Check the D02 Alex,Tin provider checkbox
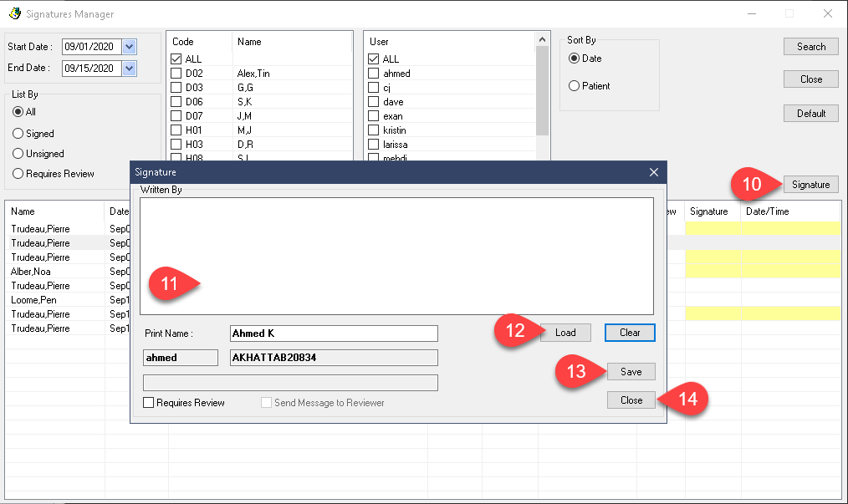Image resolution: width=848 pixels, height=504 pixels. tap(176, 73)
